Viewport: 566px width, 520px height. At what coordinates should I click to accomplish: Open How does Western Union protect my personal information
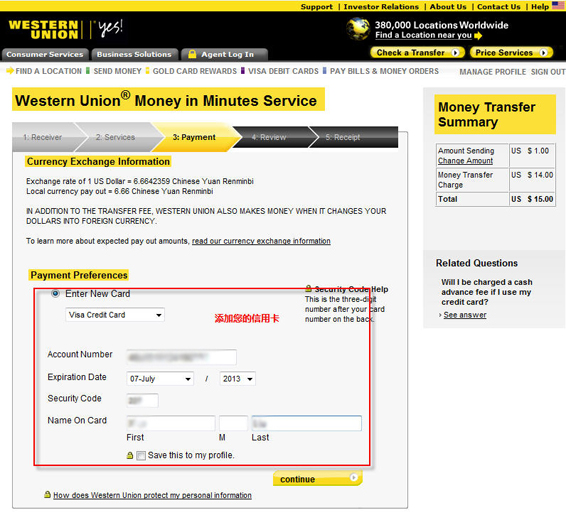point(152,495)
